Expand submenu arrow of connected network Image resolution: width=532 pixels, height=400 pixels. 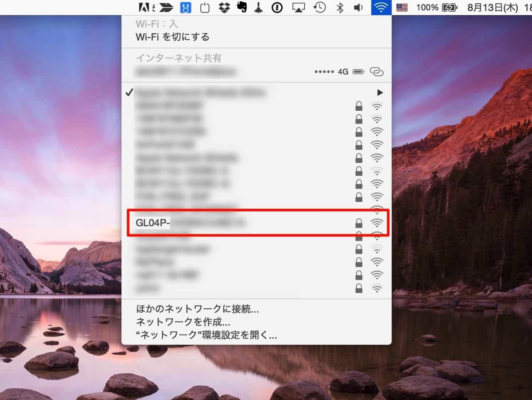(x=379, y=92)
